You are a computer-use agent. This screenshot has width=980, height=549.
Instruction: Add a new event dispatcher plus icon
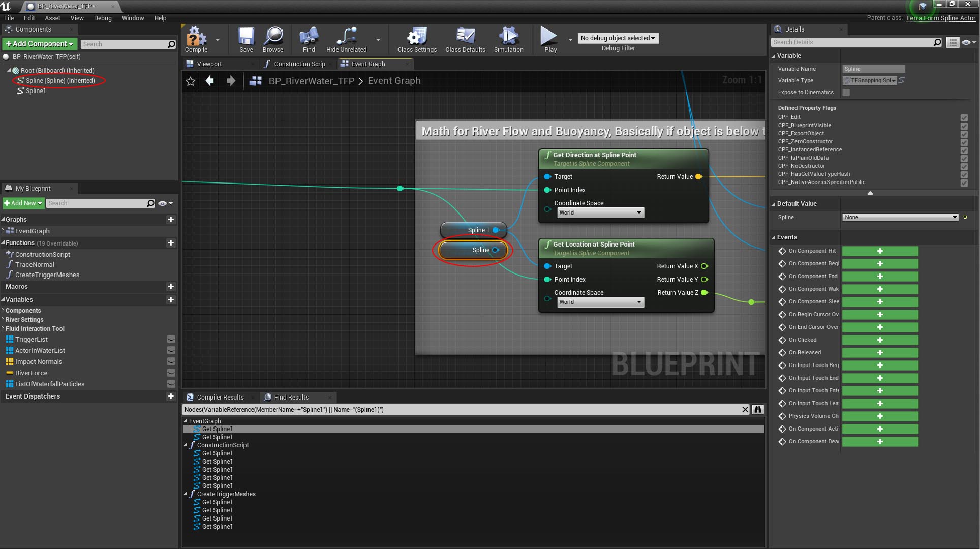point(171,396)
